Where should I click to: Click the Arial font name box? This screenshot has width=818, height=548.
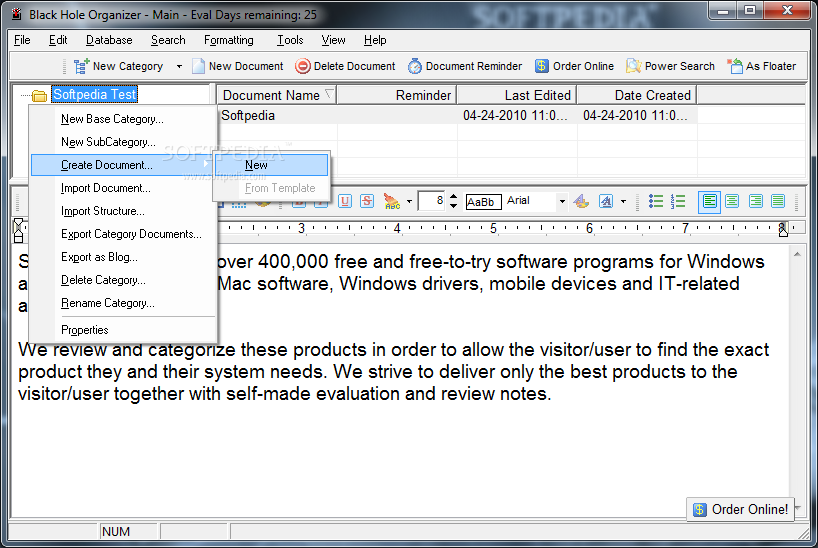tap(530, 201)
